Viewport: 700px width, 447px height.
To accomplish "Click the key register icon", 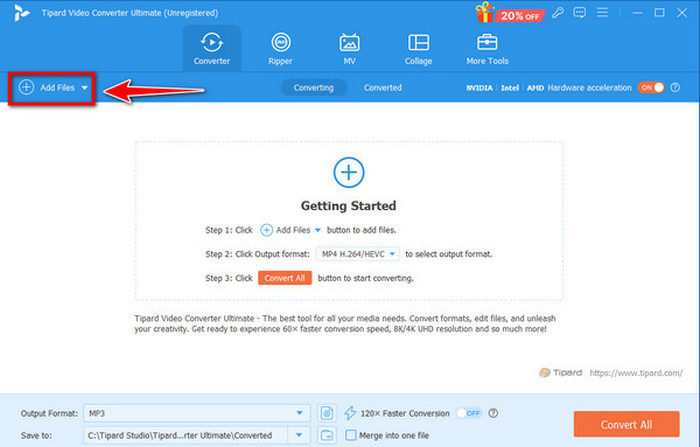I will 557,13.
